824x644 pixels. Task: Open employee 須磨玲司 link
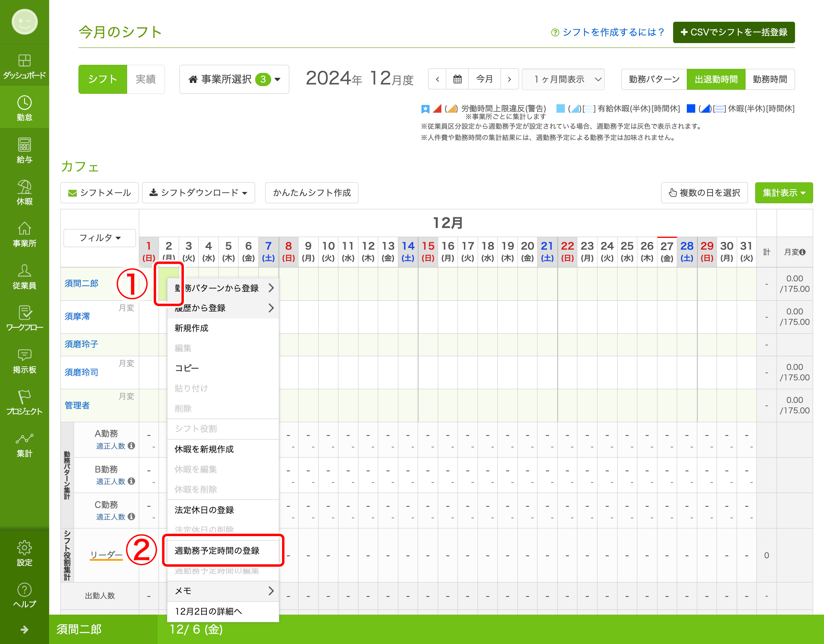[x=82, y=372]
